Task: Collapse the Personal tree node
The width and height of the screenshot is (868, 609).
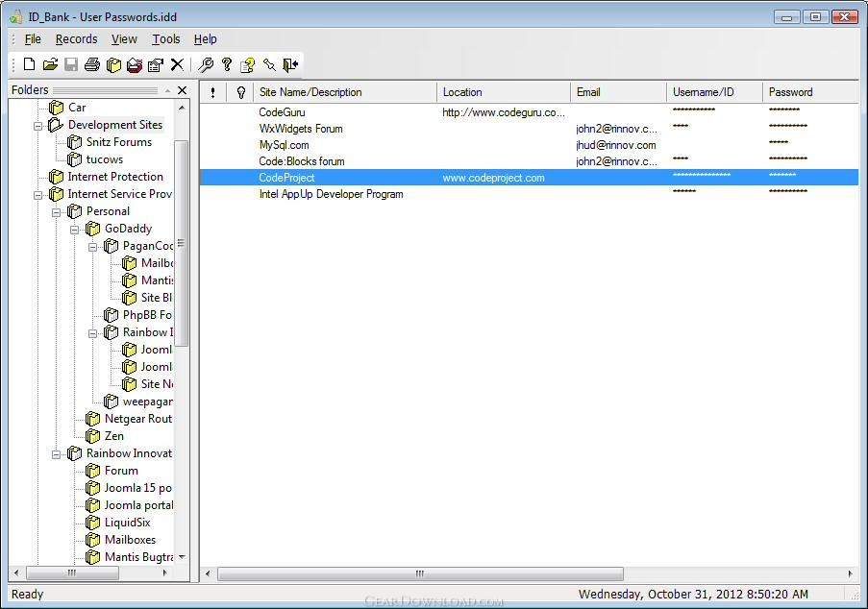Action: (56, 212)
